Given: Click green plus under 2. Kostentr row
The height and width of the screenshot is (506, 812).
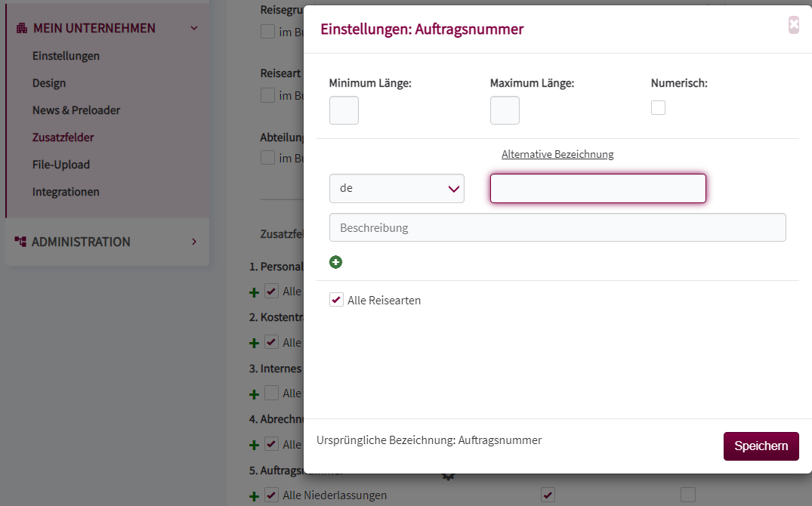Looking at the screenshot, I should point(254,344).
